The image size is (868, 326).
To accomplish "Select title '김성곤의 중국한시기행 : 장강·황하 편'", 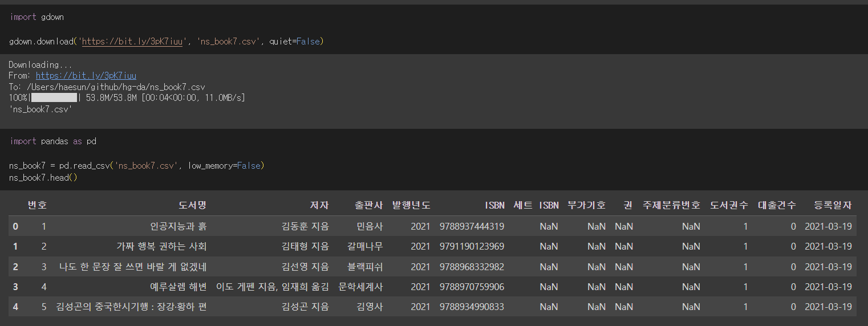I will click(x=132, y=307).
